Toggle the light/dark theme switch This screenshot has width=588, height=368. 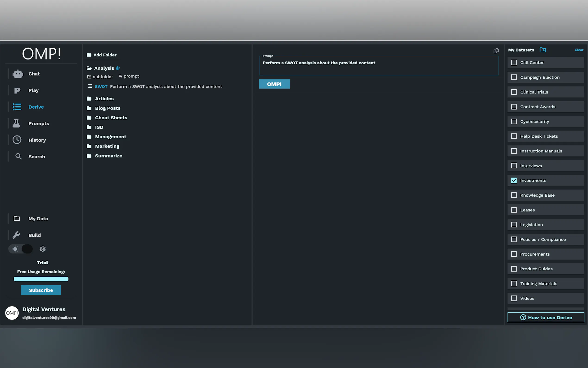[21, 249]
